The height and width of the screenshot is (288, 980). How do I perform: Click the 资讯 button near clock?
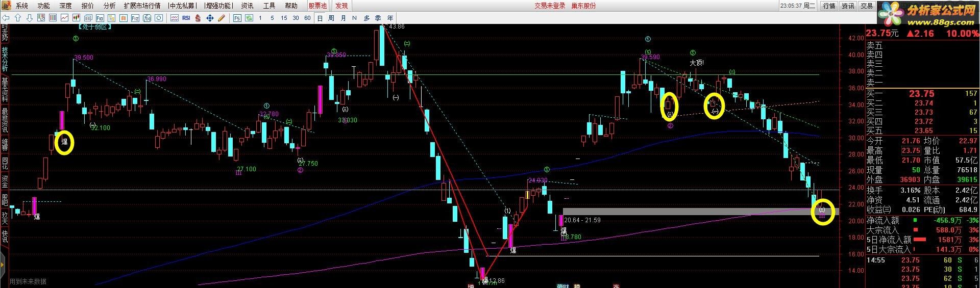point(848,6)
